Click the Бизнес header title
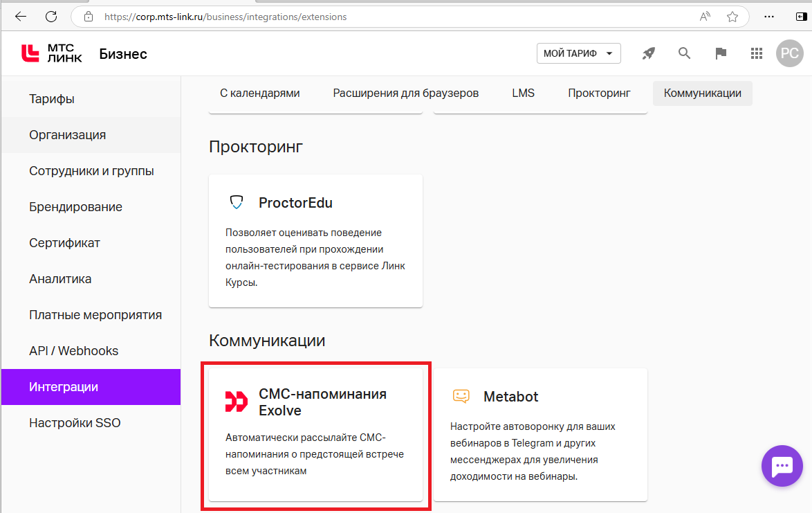 click(x=123, y=54)
